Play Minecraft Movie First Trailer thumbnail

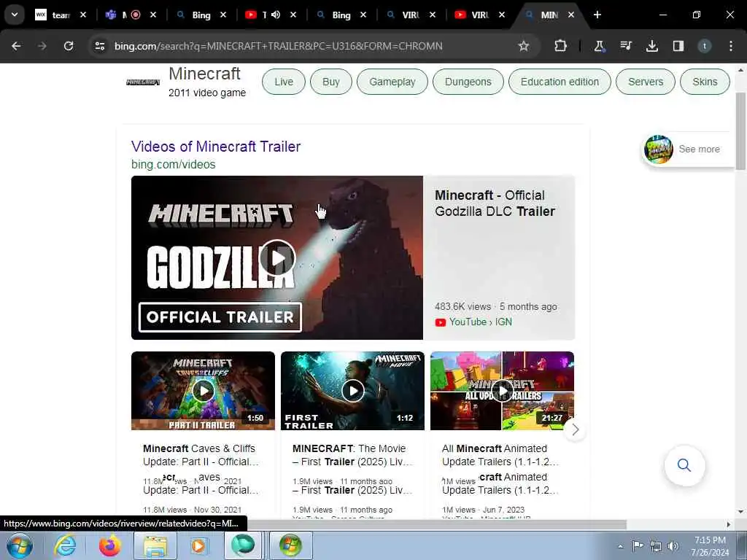[x=352, y=391]
